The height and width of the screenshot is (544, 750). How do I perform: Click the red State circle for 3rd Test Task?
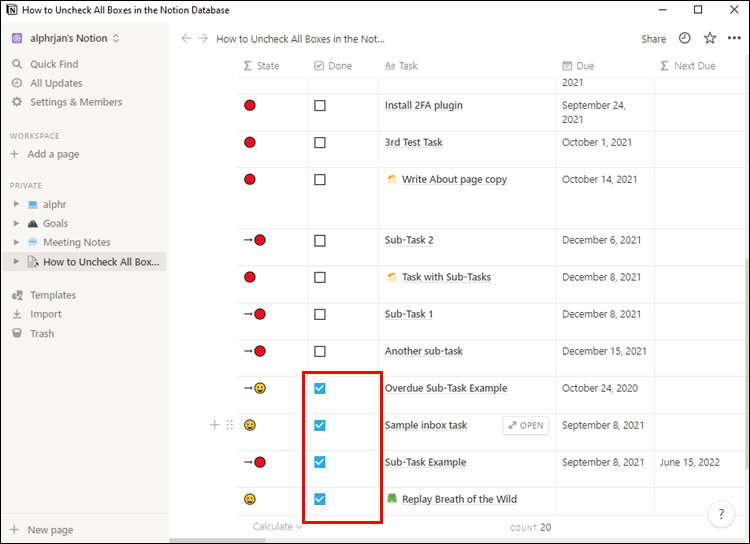(x=250, y=142)
